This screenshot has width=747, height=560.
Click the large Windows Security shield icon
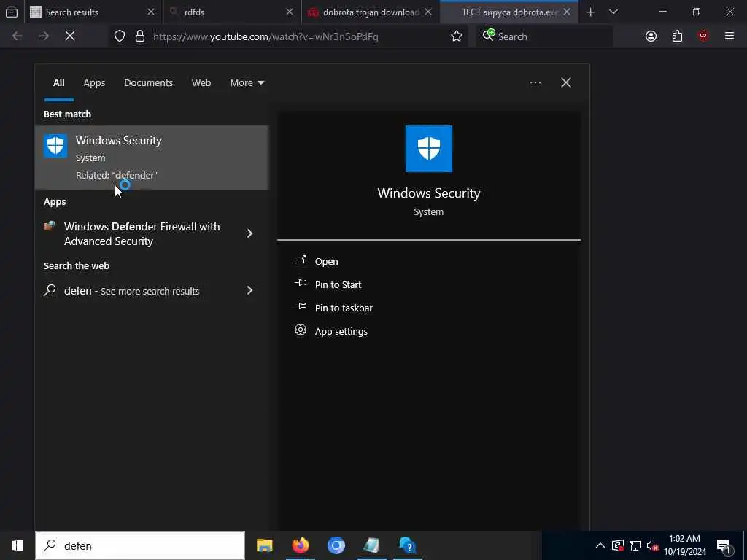[x=429, y=149]
